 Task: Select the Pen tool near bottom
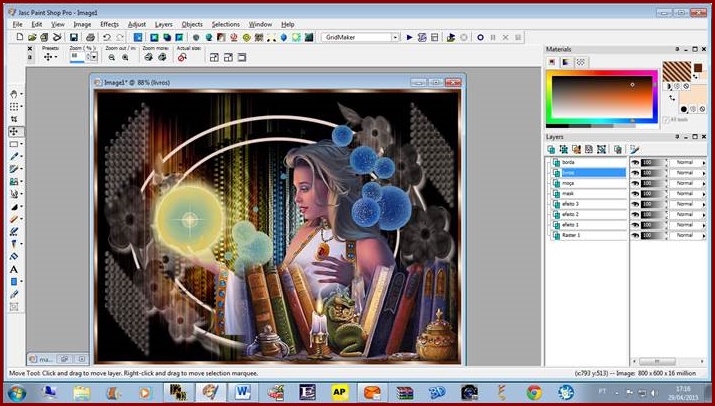click(x=14, y=294)
